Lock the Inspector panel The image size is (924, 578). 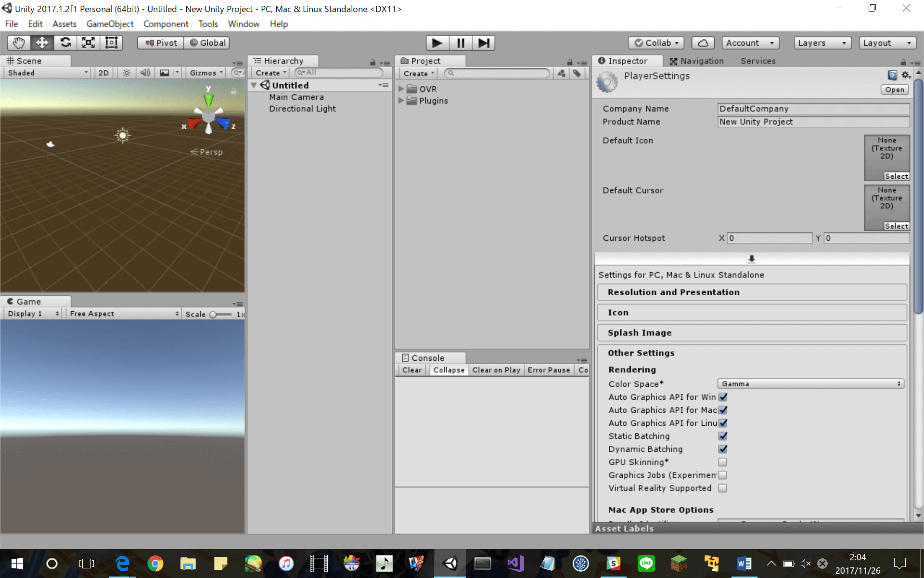pyautogui.click(x=903, y=62)
